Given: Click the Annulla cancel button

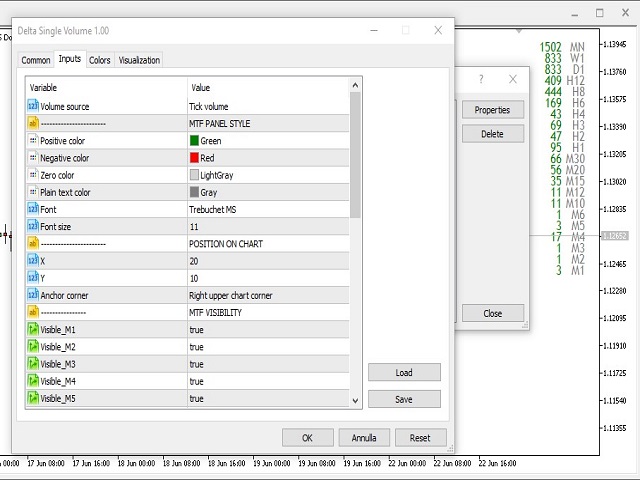Looking at the screenshot, I should (x=364, y=438).
